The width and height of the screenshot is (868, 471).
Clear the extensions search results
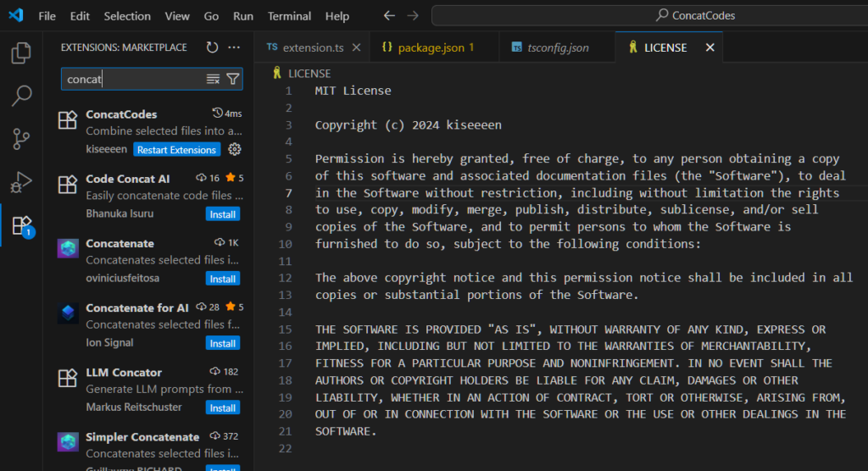[x=213, y=79]
